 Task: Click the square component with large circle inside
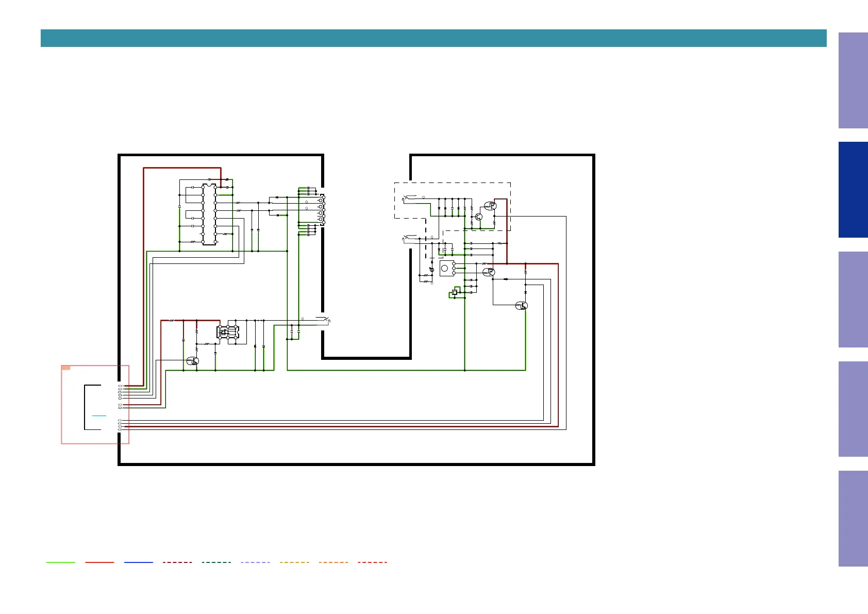point(446,269)
